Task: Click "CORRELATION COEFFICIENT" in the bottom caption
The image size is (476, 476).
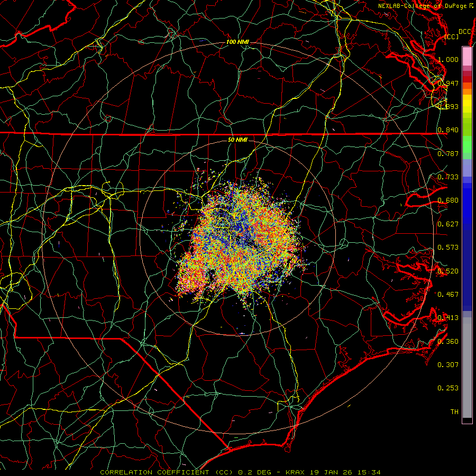Action: (x=155, y=472)
